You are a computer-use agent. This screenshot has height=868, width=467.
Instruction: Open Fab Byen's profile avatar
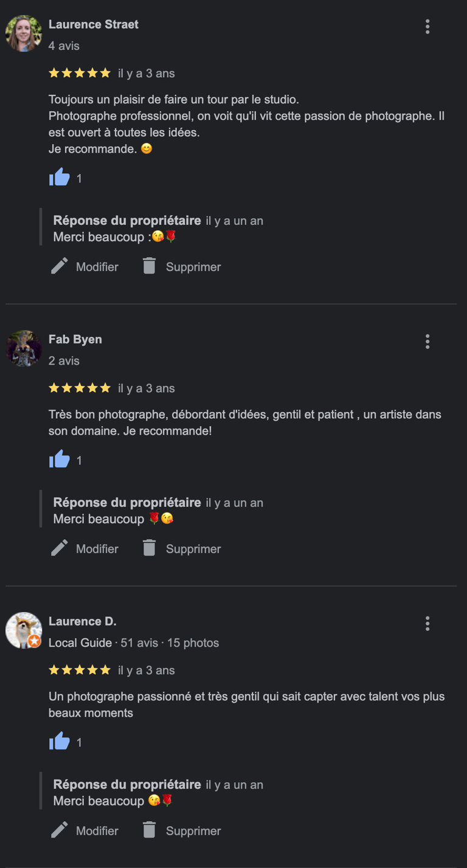[24, 348]
